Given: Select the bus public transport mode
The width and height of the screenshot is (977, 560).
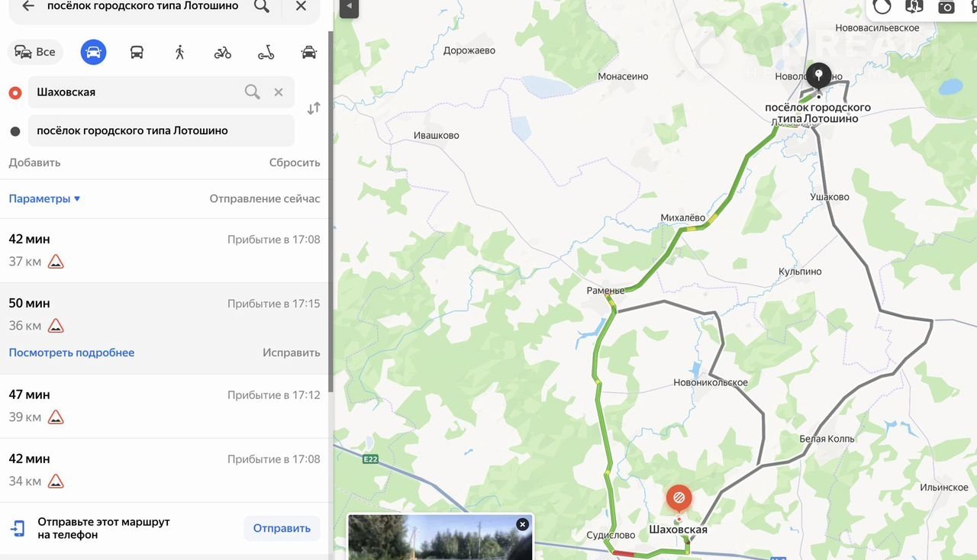Looking at the screenshot, I should [x=137, y=52].
